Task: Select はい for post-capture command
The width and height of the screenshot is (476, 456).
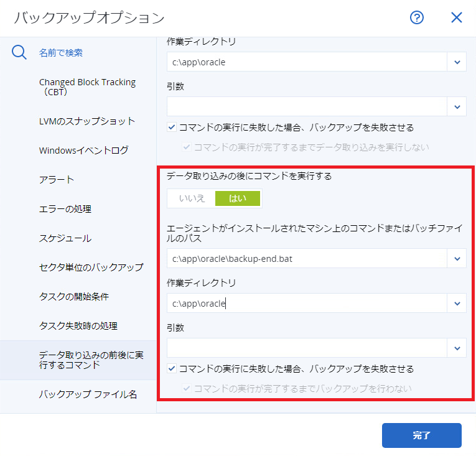Action: tap(238, 198)
